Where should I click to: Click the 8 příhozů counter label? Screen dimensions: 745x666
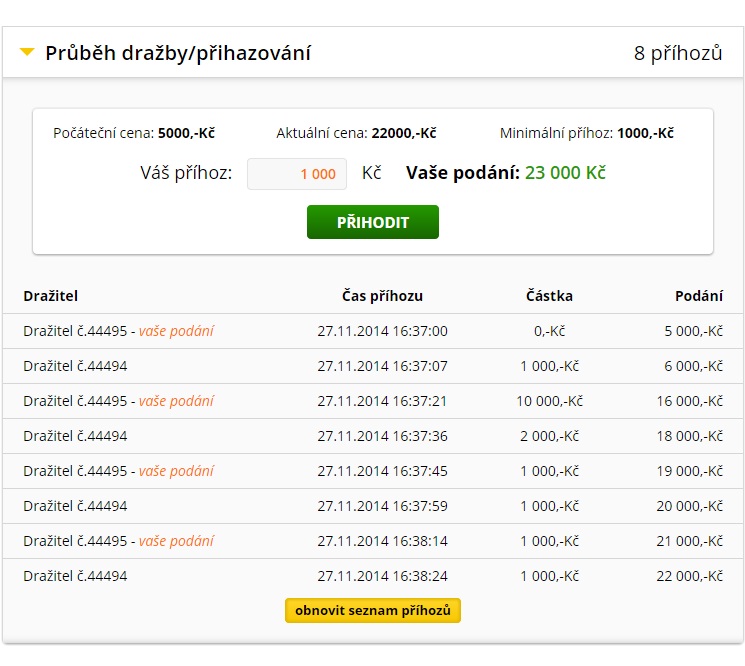point(678,53)
